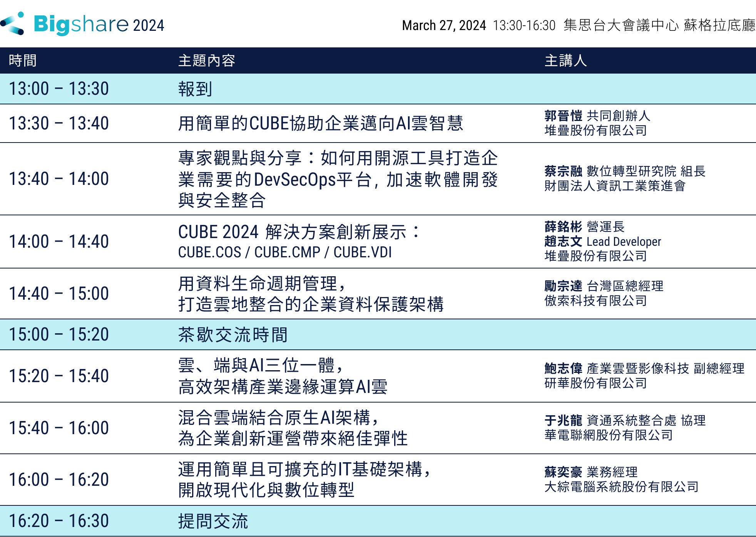Viewport: 756px width, 537px height.
Task: Click the Bigshare 2024 title text
Action: click(99, 25)
